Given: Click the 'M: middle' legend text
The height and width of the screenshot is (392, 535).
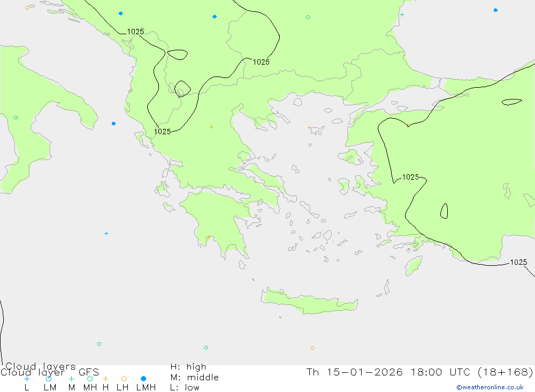Looking at the screenshot, I should pos(195,378).
